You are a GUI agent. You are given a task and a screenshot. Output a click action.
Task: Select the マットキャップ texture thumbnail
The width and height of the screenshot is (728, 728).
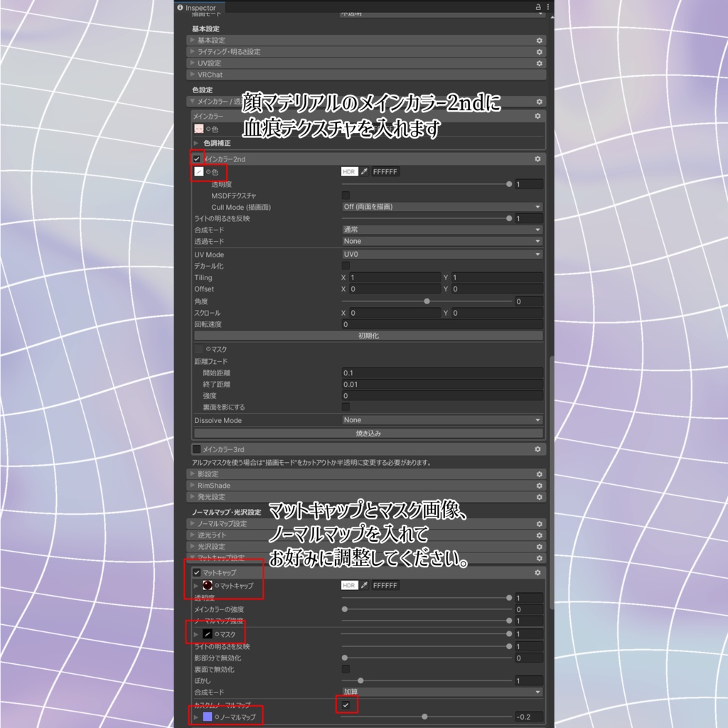point(208,586)
